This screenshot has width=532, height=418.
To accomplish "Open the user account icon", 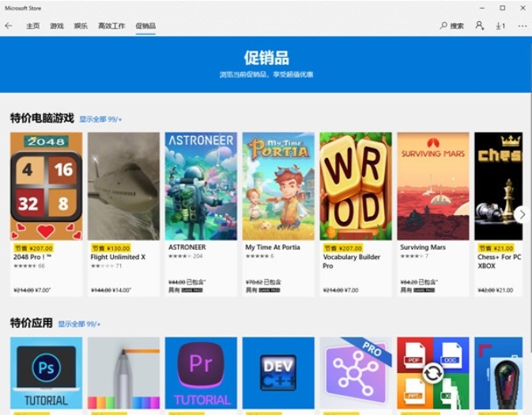I will (479, 26).
